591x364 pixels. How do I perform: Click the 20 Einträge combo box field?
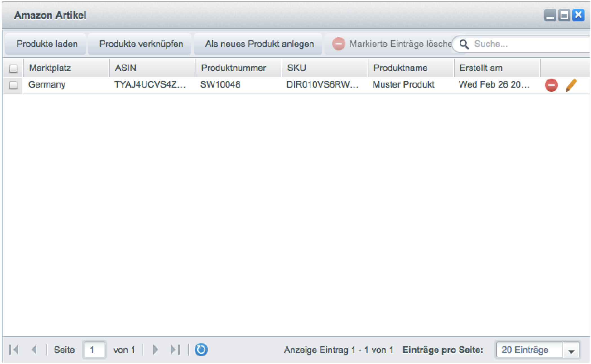point(528,350)
